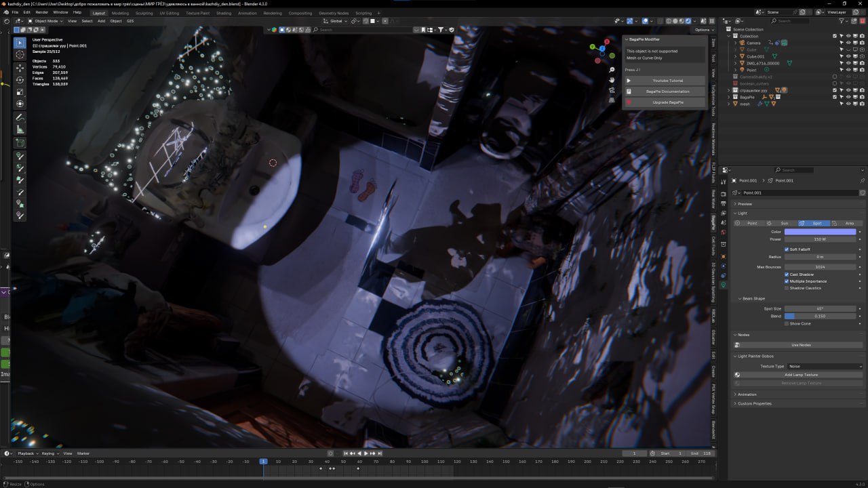The width and height of the screenshot is (868, 488).
Task: Switch to the Shading workspace tab
Action: 223,13
